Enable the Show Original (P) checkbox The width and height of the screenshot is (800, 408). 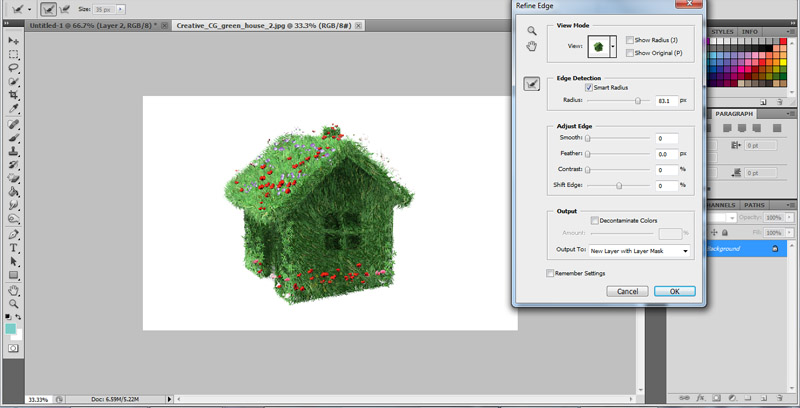pos(629,52)
